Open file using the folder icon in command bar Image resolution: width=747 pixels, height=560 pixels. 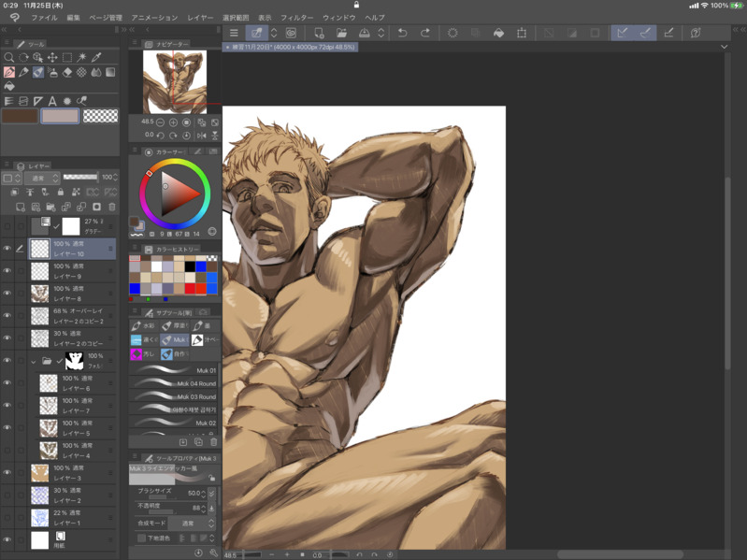point(341,33)
